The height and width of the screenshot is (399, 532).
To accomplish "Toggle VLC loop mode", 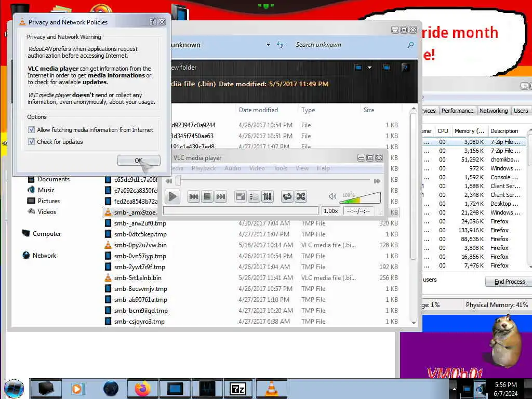I will [x=287, y=196].
